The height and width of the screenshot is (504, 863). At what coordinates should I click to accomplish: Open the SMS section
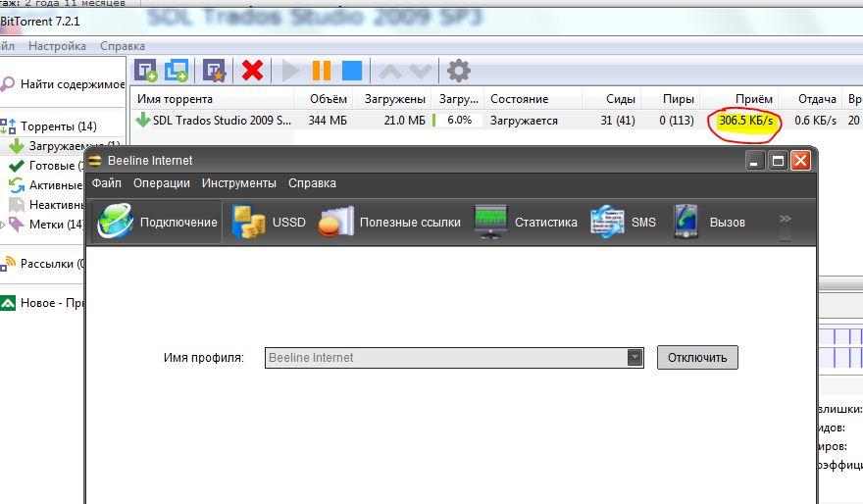(623, 222)
